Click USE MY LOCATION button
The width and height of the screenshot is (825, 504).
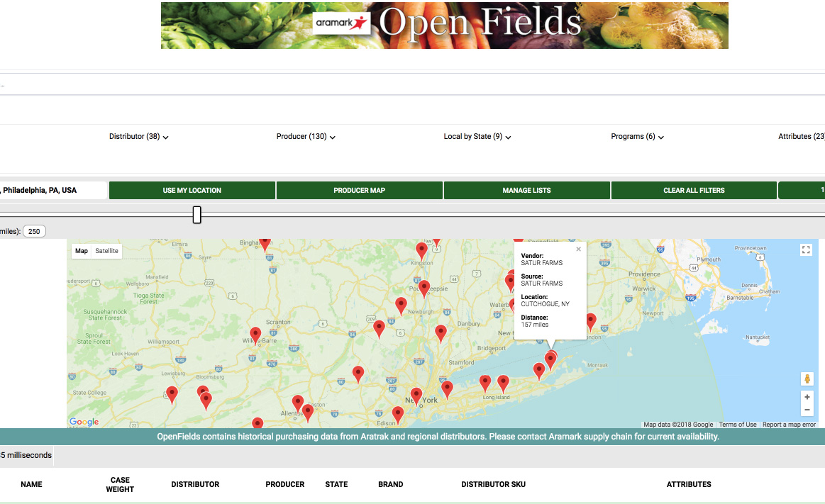pos(192,190)
